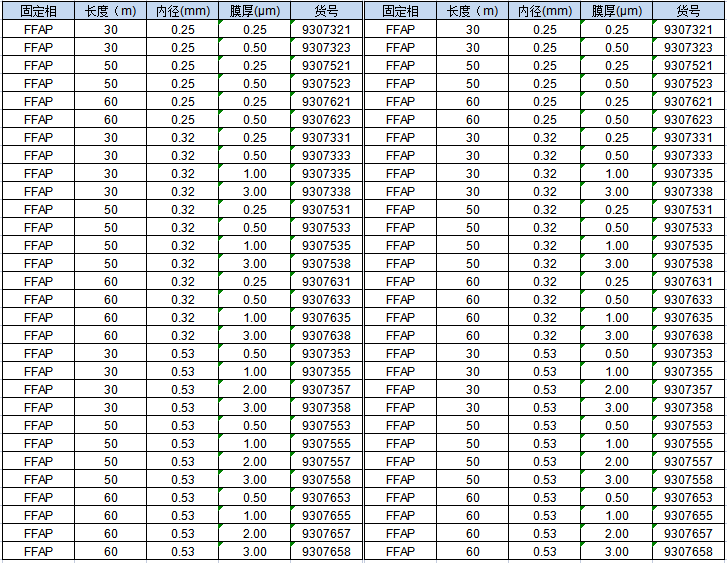Click part number 9307323 in the right table
This screenshot has height=563, width=727.
point(689,48)
